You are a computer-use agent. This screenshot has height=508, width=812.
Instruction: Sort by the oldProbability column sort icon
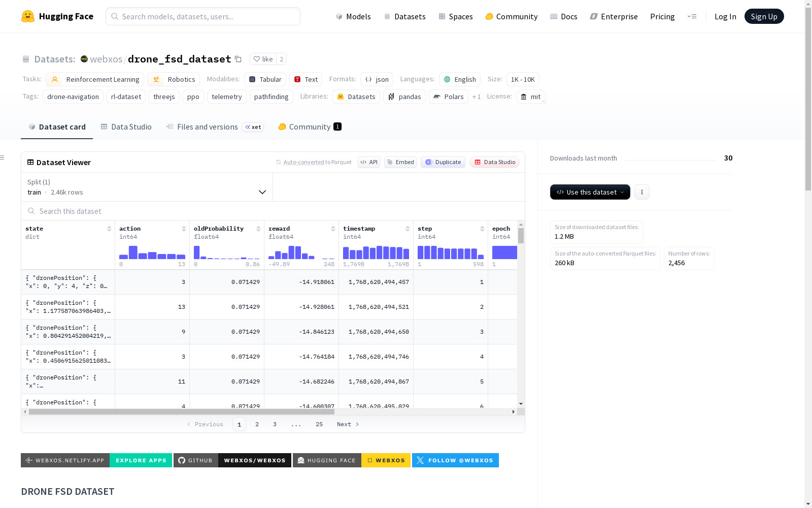(258, 229)
